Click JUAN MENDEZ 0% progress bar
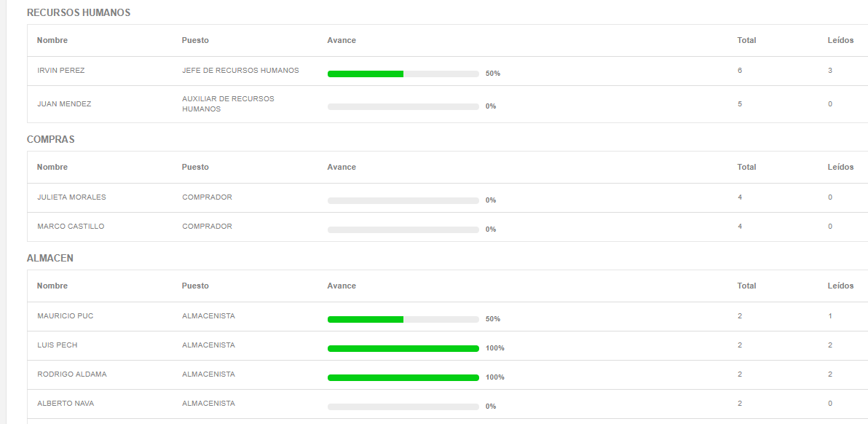This screenshot has width=868, height=424. 403,107
